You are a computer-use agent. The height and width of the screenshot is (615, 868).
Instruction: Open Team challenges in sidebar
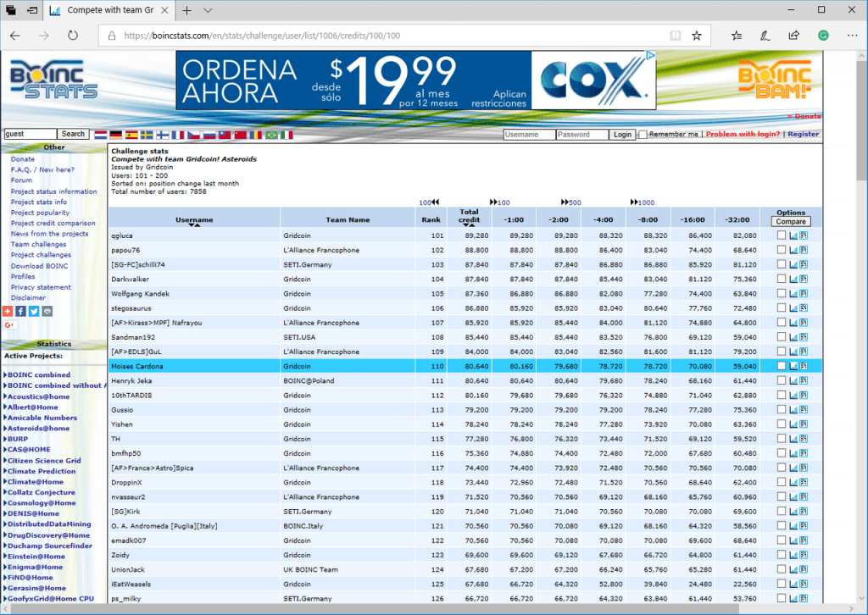[39, 245]
